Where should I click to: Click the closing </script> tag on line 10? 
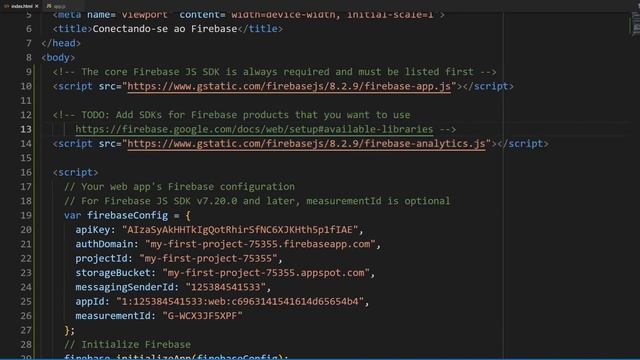(x=488, y=87)
